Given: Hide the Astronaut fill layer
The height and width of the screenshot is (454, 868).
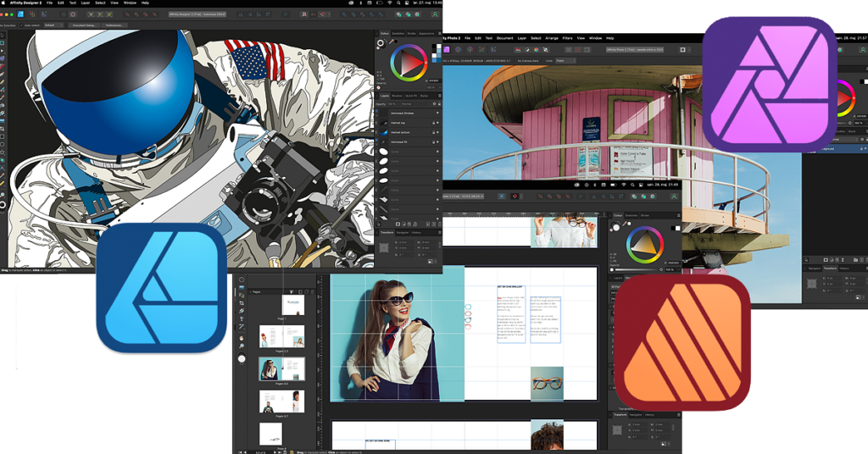Looking at the screenshot, I should coord(437,142).
